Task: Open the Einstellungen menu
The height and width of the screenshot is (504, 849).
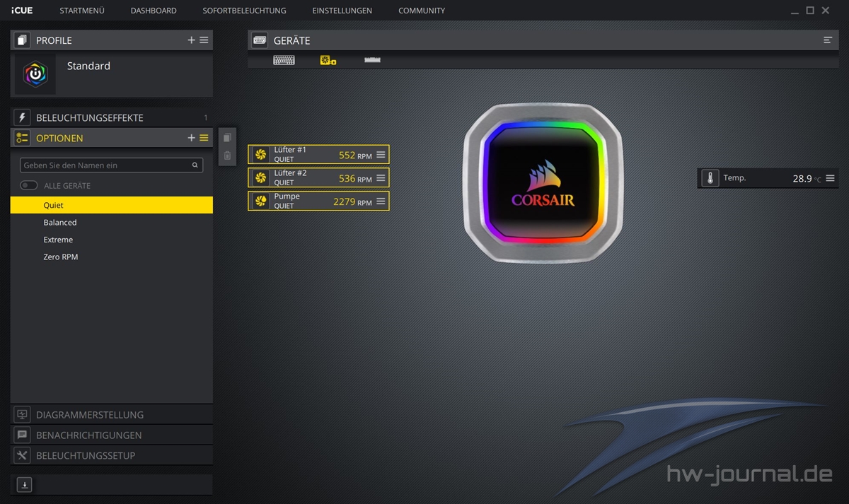Action: click(342, 11)
